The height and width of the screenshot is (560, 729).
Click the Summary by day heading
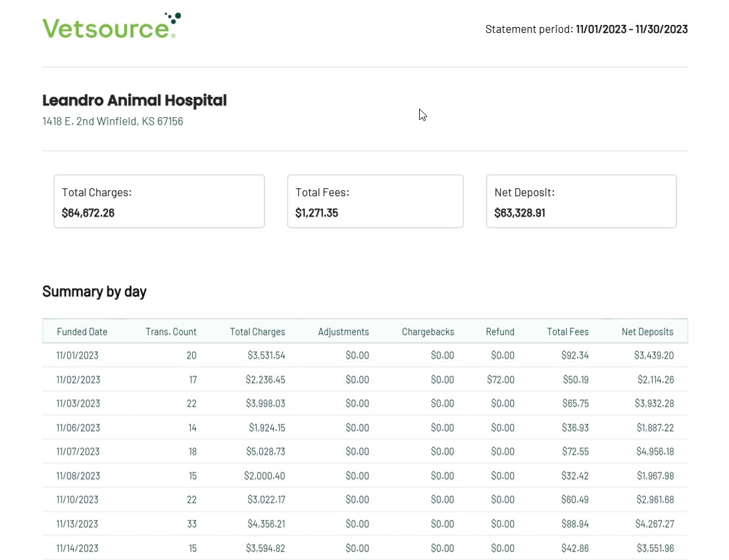coord(94,292)
